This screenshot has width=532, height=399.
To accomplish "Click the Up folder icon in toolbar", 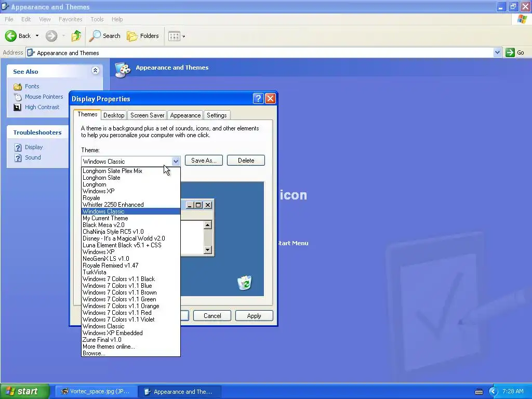I will 76,36.
